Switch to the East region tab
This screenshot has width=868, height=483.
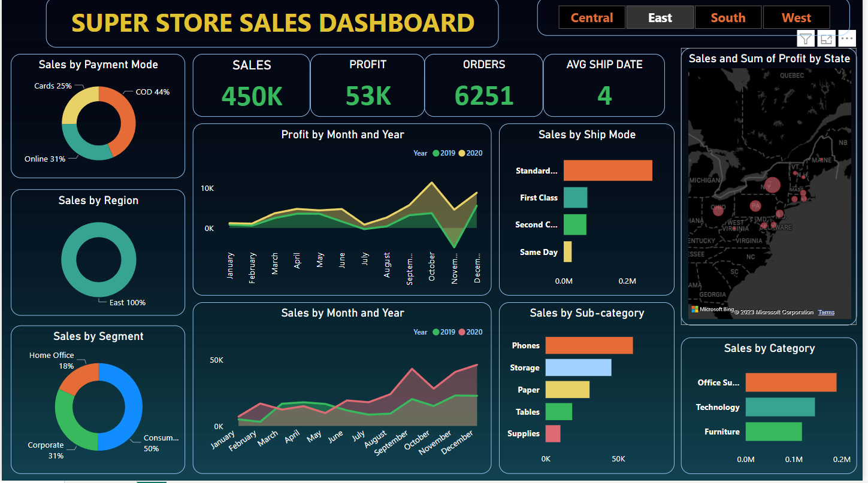tap(660, 17)
